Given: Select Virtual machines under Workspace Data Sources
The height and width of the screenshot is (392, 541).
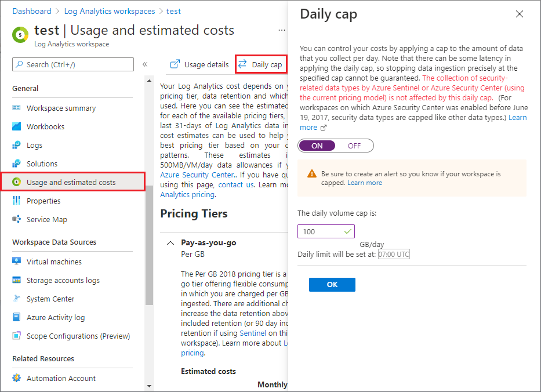Looking at the screenshot, I should coord(53,262).
